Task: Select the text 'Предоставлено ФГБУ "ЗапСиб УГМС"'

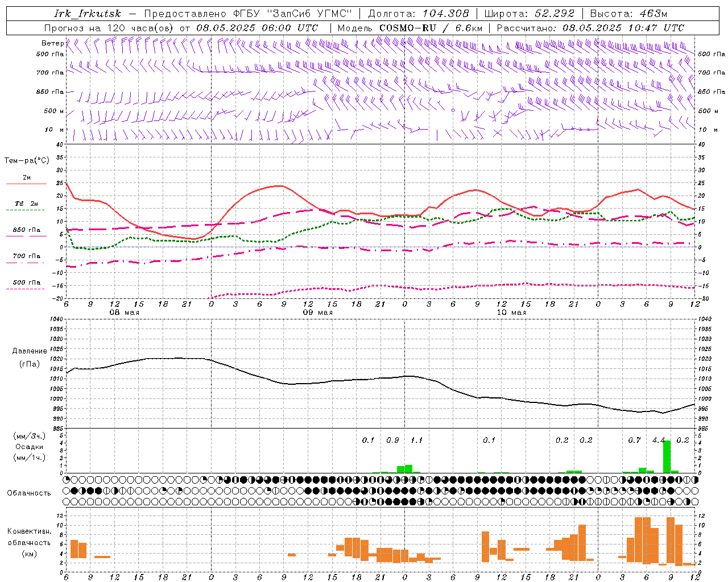Action: (248, 14)
